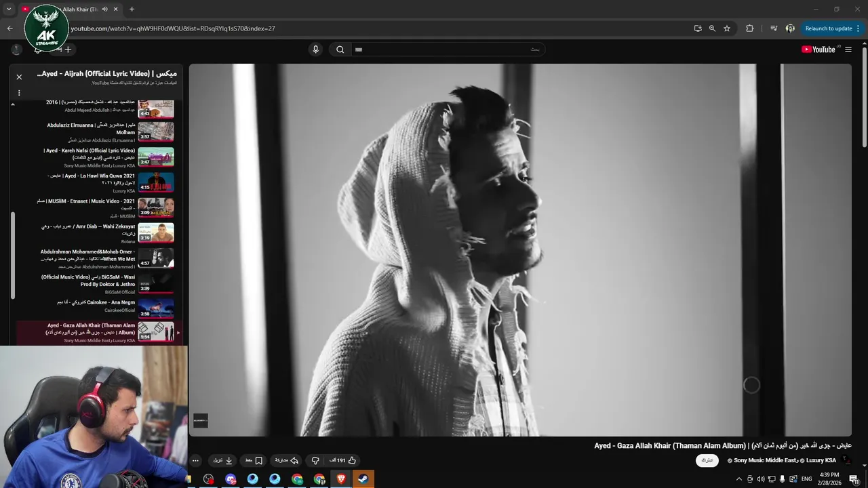Click the scroll-up arrow in the playlist panel
Image resolution: width=868 pixels, height=488 pixels.
point(12,104)
